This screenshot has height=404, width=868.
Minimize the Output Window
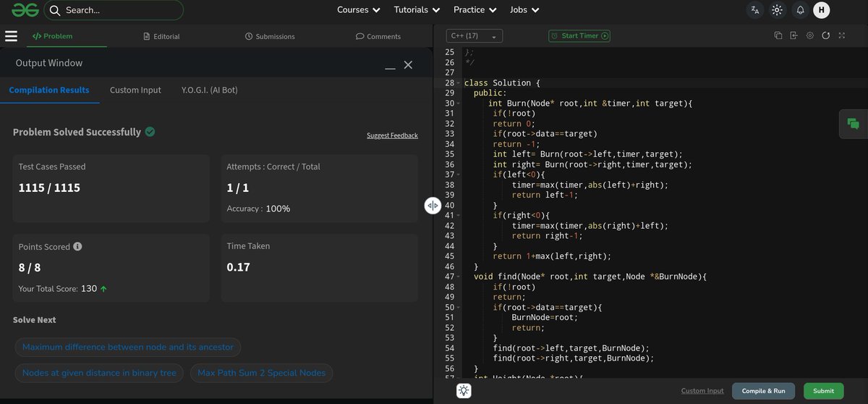(390, 67)
